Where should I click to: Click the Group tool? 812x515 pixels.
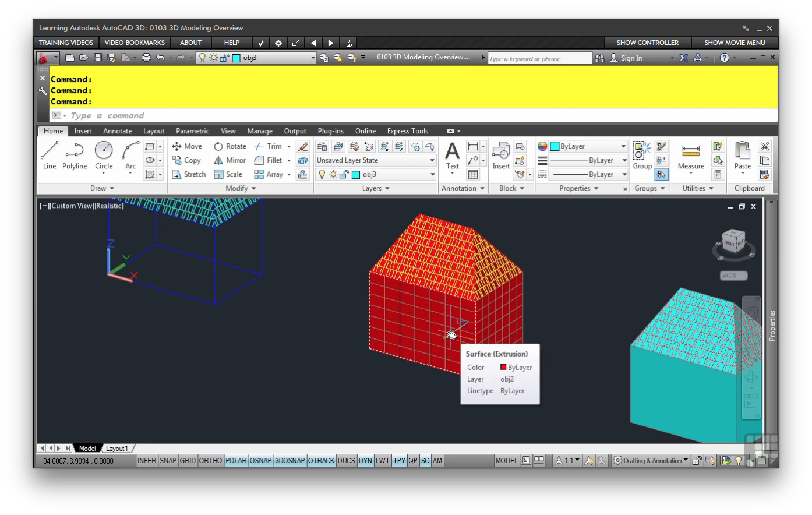642,156
